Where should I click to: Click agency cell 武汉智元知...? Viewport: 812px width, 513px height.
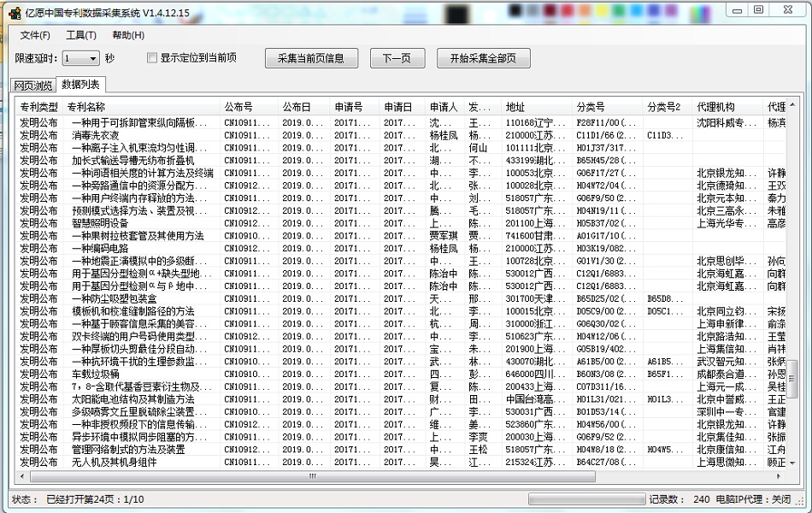(727, 362)
